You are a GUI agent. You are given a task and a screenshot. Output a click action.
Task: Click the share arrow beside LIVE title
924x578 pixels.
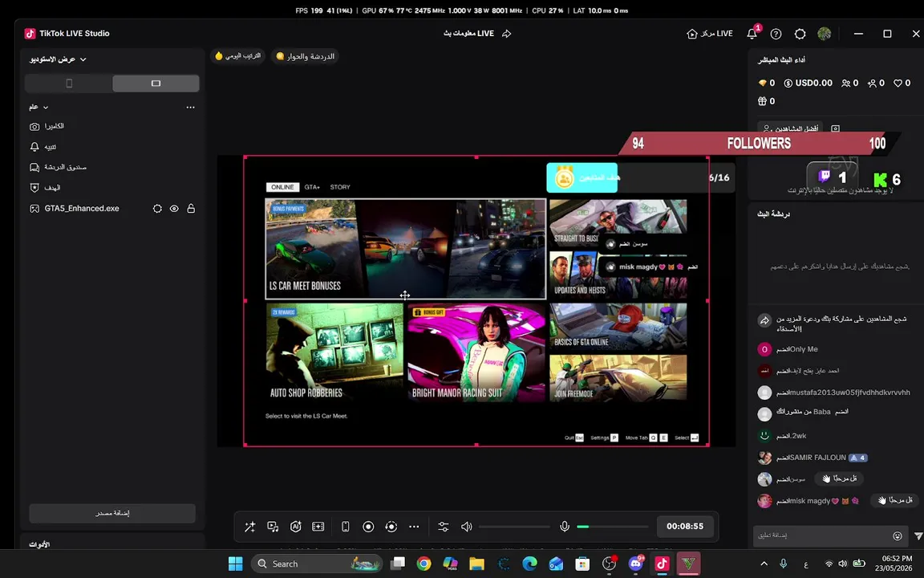pos(506,34)
